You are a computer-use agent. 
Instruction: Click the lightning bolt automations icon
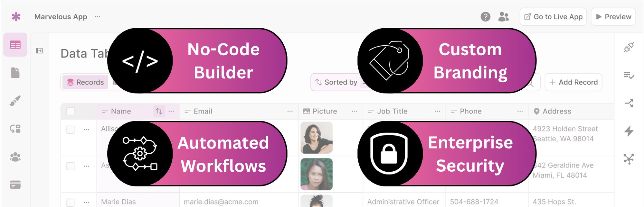[629, 131]
